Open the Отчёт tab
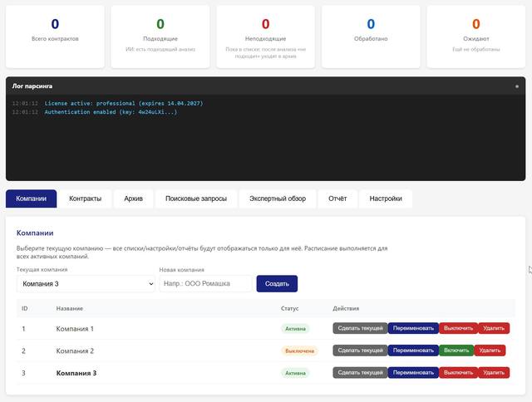The width and height of the screenshot is (532, 402). pos(337,199)
